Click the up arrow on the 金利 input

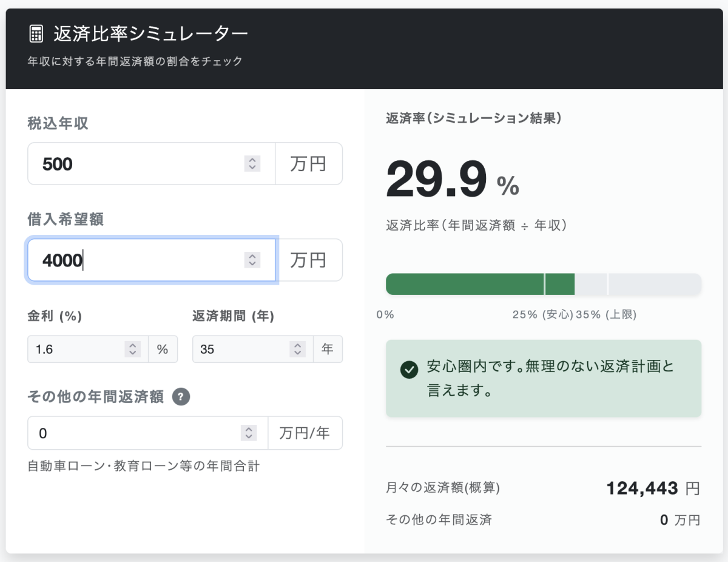132,345
